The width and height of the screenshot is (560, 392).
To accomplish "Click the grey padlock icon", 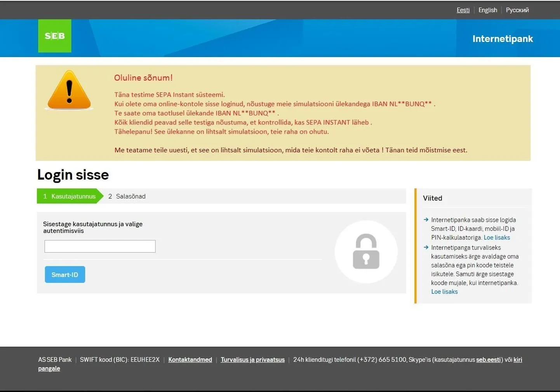I will tap(366, 251).
